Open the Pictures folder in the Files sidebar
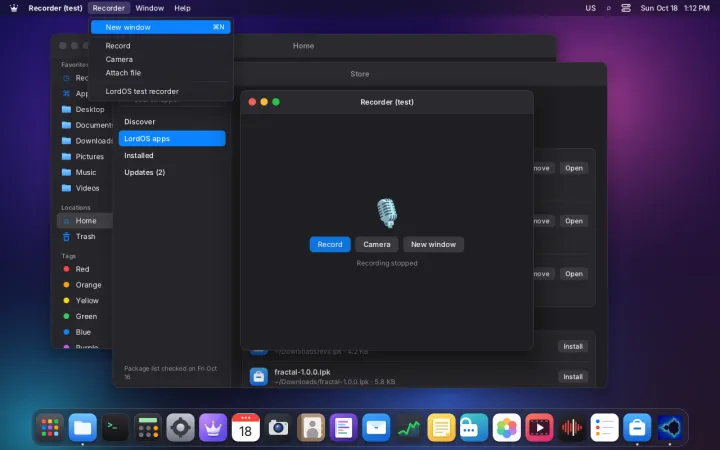The image size is (720, 450). tap(85, 157)
